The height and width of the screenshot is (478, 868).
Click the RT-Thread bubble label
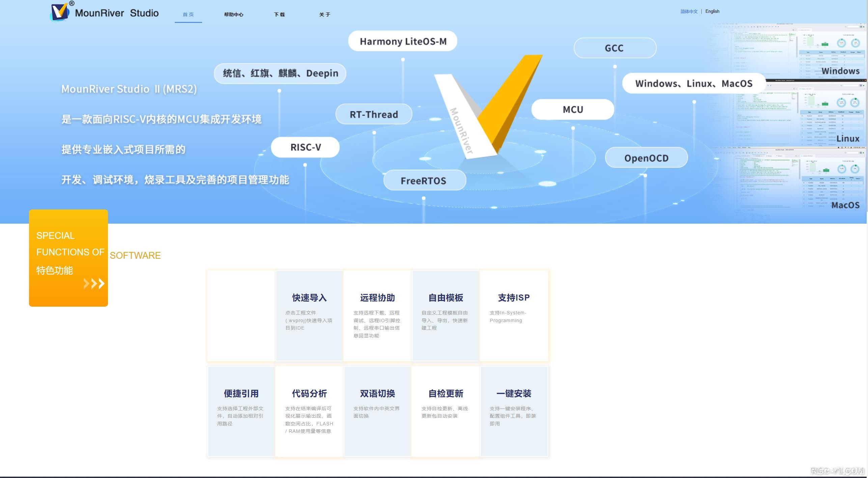point(374,115)
